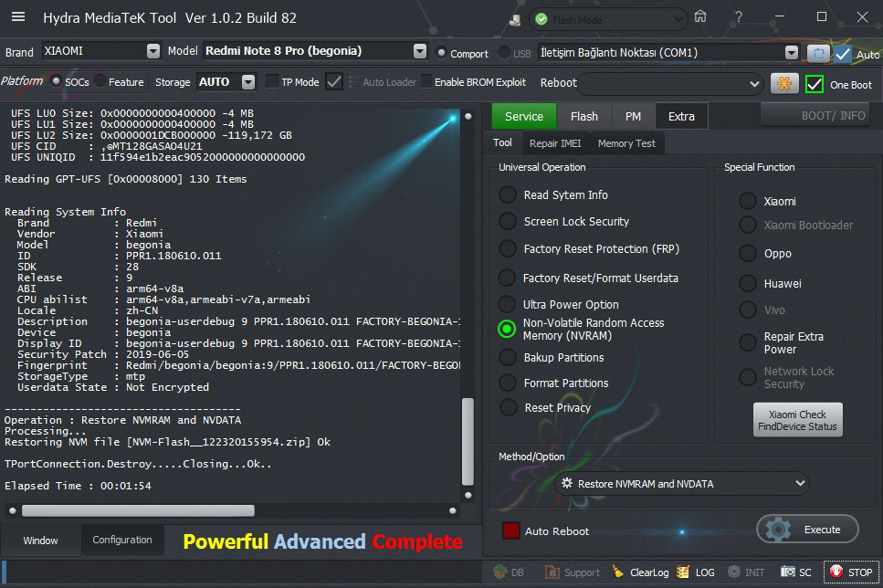
Task: Expand the Model dropdown Redmi Note 8 Pro
Action: tap(419, 51)
